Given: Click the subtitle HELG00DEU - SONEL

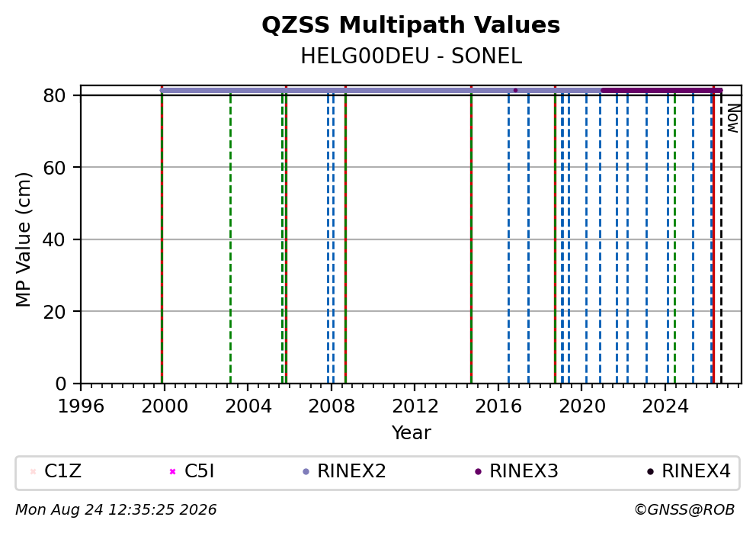Looking at the screenshot, I should pyautogui.click(x=412, y=56).
